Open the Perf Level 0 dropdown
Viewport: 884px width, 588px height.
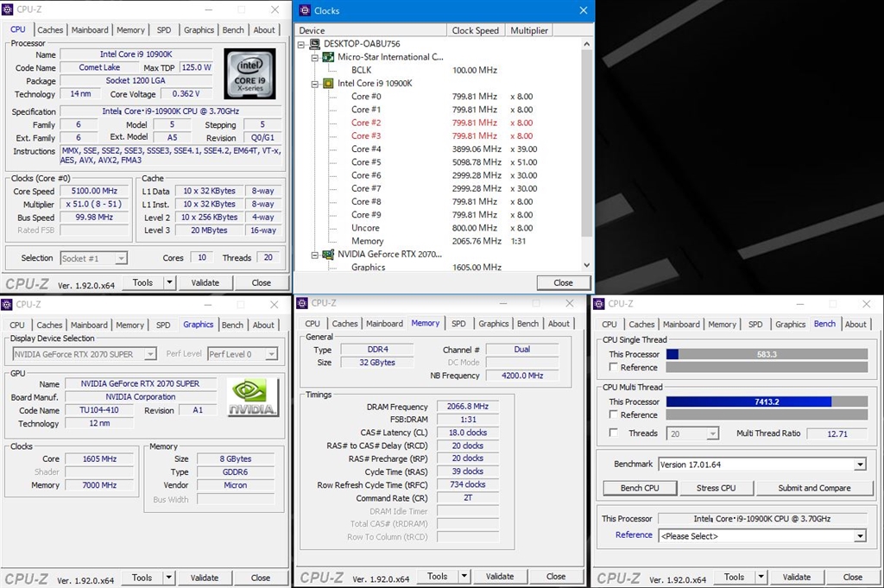coord(272,354)
